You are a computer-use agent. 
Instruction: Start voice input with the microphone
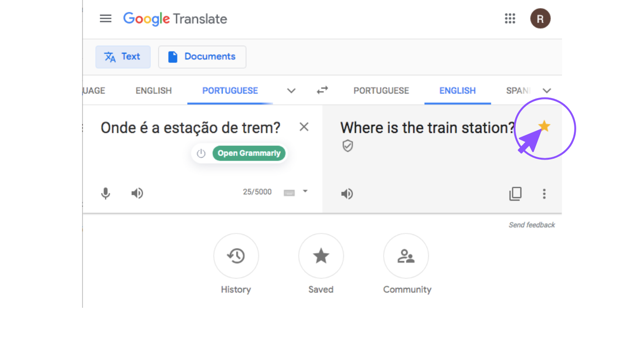click(x=106, y=193)
